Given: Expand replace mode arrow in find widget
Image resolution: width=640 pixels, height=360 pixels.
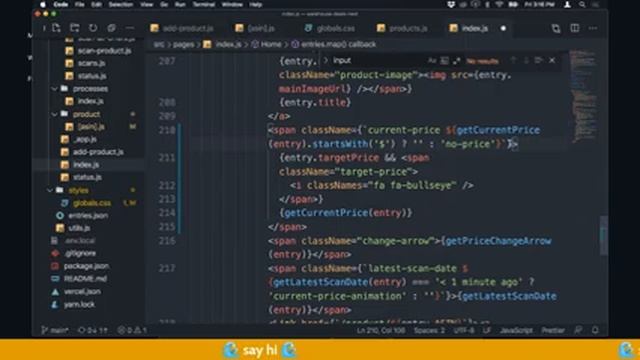Looking at the screenshot, I should 325,60.
